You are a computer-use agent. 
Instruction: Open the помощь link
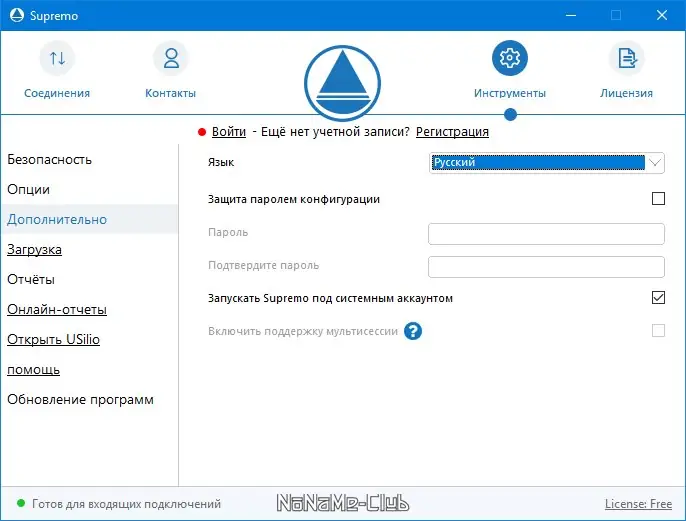click(x=34, y=370)
